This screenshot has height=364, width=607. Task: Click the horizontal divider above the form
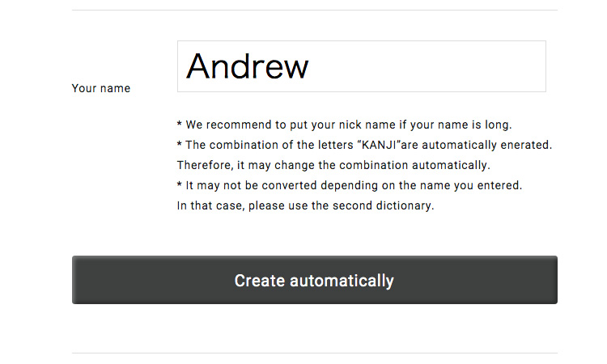[x=314, y=10]
